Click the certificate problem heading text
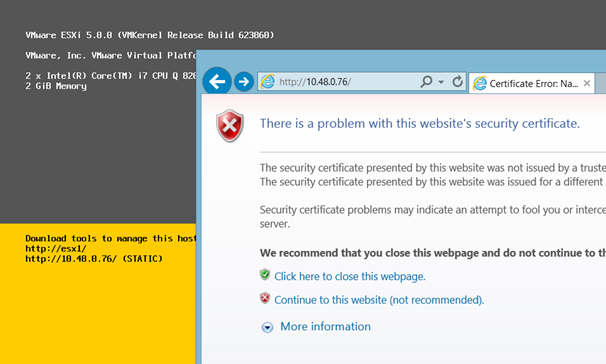 tap(420, 124)
